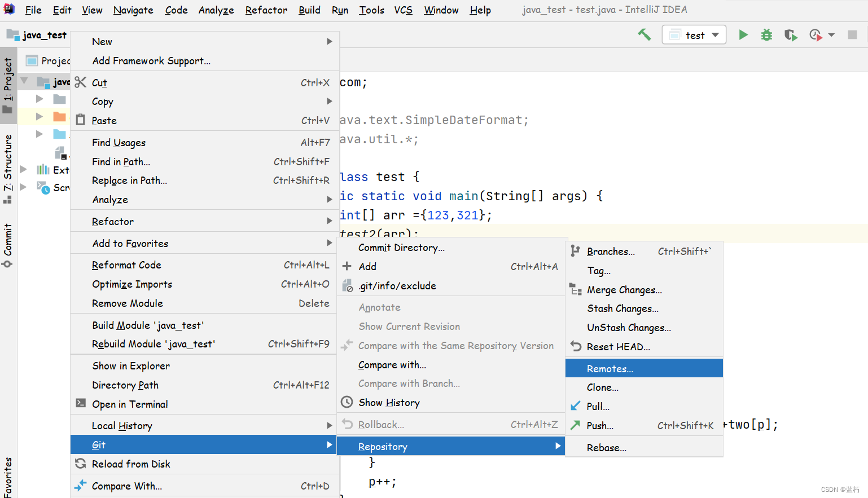Click the profiler run icon
Screen dimensions: 868x498
point(815,35)
